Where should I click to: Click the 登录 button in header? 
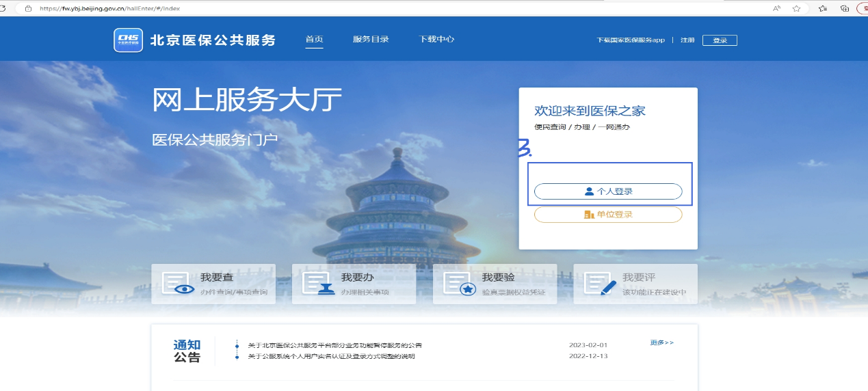point(720,40)
